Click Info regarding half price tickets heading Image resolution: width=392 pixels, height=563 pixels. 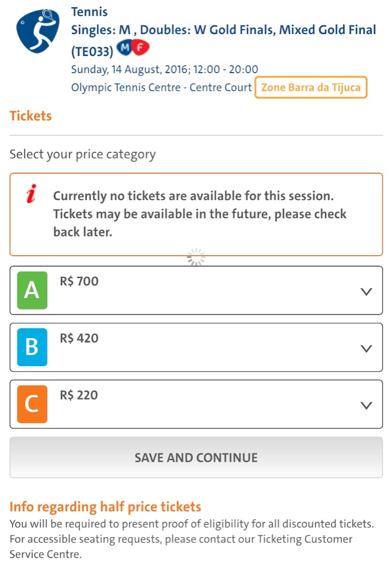tap(105, 506)
